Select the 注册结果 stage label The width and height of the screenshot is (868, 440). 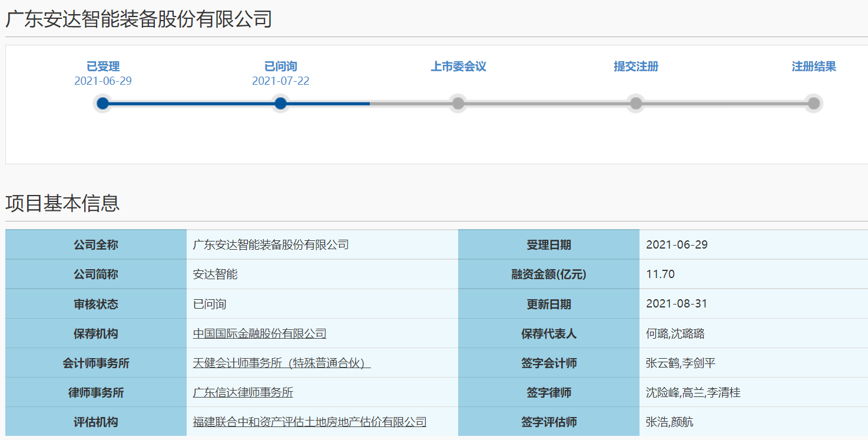[813, 67]
